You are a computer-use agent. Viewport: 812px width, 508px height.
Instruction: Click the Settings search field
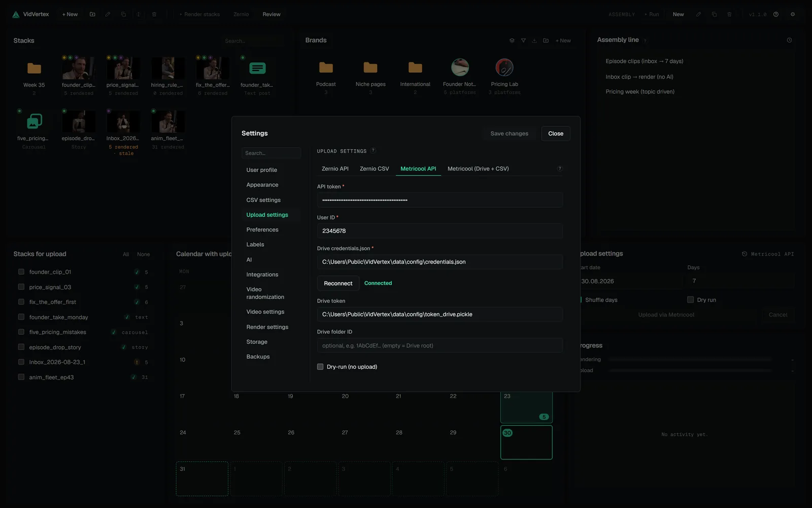pos(272,153)
